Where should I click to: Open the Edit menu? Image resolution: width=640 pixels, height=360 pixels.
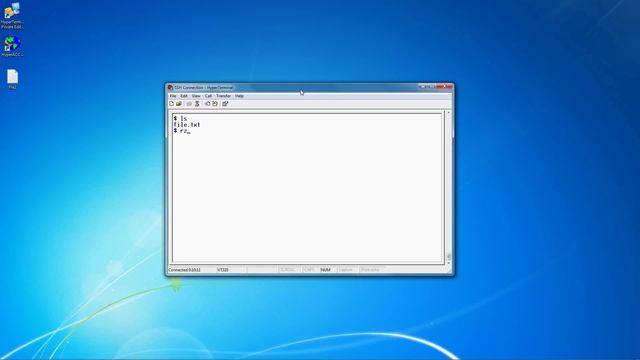184,96
